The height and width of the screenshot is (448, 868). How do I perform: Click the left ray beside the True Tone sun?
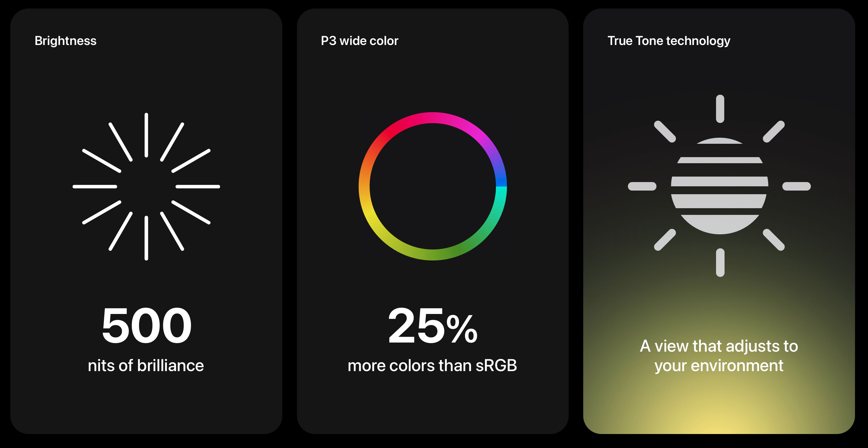click(642, 186)
